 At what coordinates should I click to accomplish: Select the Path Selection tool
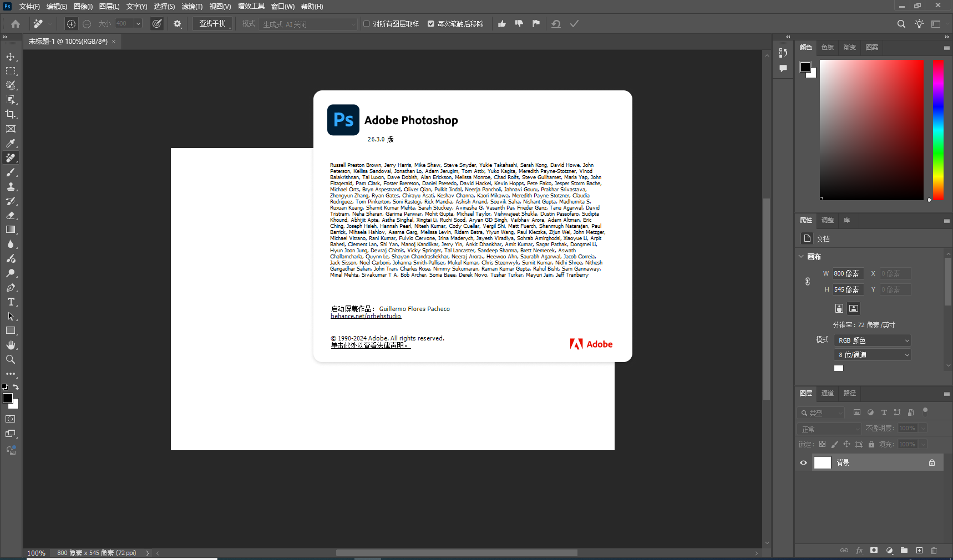click(11, 317)
